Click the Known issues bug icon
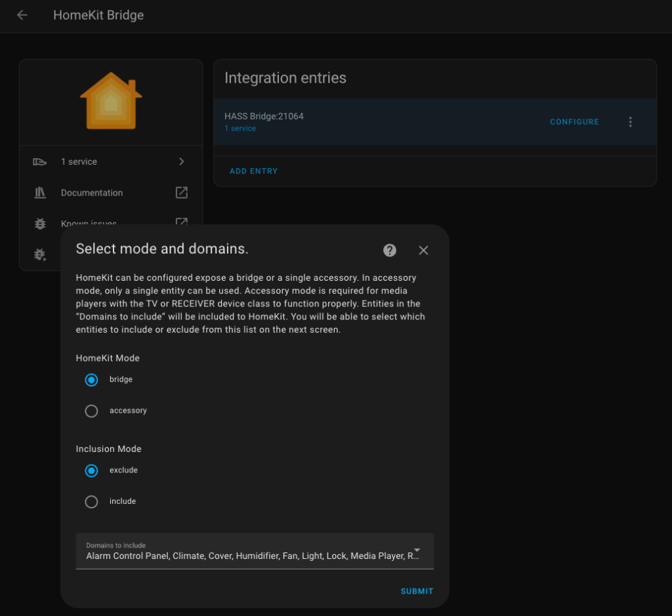Image resolution: width=672 pixels, height=616 pixels. 40,224
